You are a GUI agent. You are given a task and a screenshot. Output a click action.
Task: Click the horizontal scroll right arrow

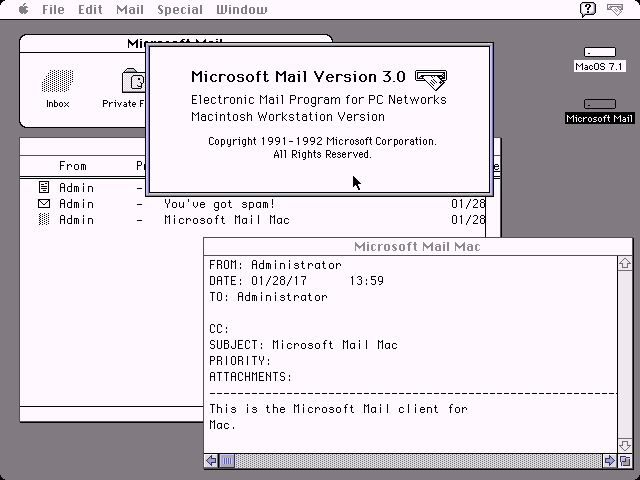pos(609,461)
